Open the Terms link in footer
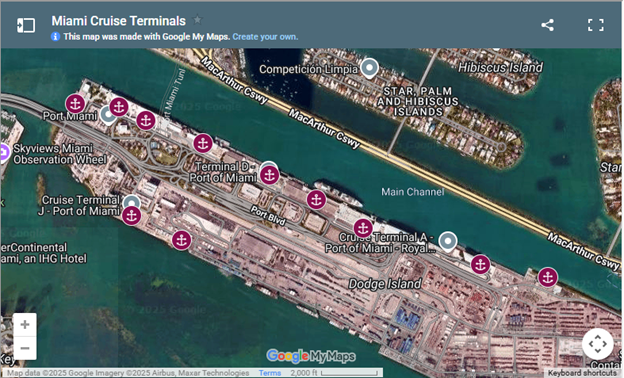The height and width of the screenshot is (378, 624). [x=270, y=373]
